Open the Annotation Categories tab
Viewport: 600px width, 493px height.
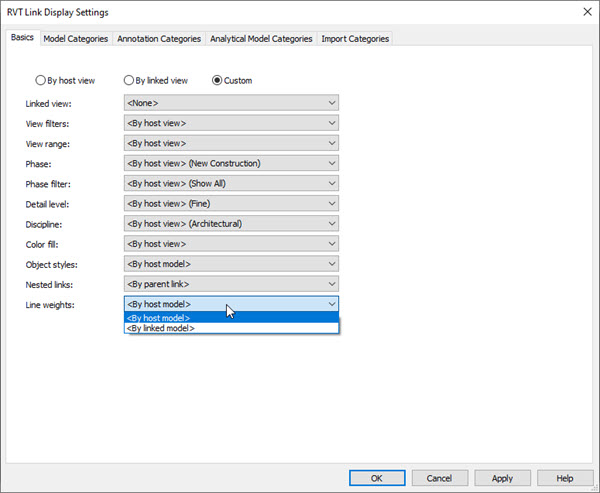tap(159, 39)
